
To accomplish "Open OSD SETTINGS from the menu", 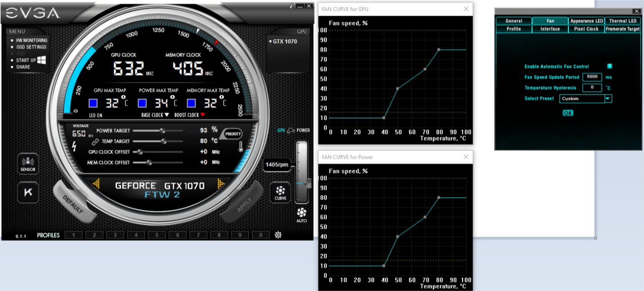I will 31,47.
